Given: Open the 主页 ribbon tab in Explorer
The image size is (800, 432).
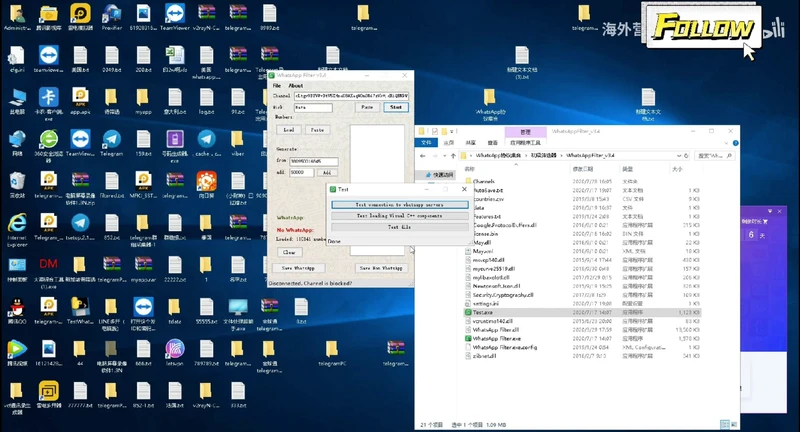Looking at the screenshot, I should [x=448, y=143].
